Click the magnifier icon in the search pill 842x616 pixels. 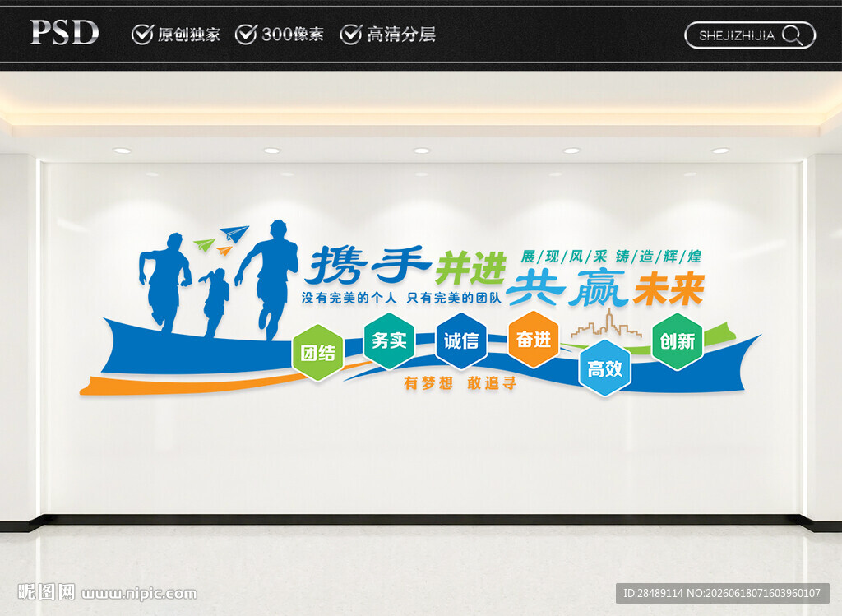point(792,35)
